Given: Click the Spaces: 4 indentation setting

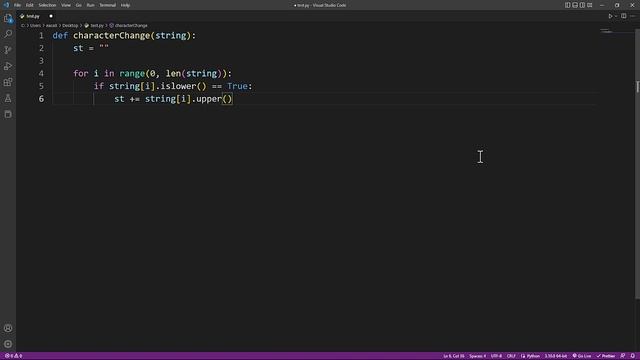Looking at the screenshot, I should pos(478,356).
